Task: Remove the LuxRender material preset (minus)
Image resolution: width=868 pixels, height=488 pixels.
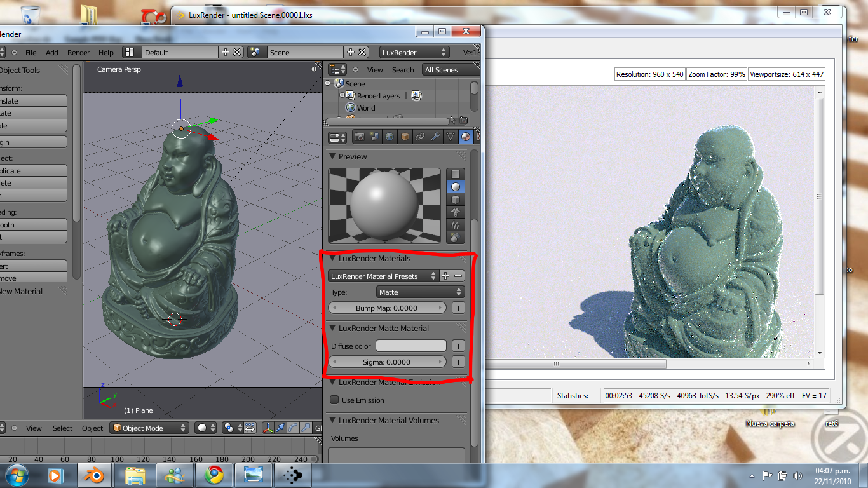Action: pyautogui.click(x=458, y=276)
